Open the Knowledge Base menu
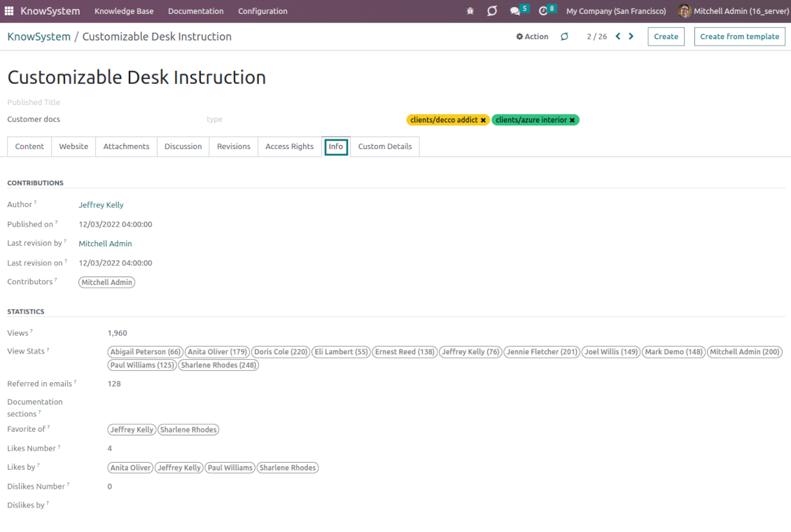The height and width of the screenshot is (532, 791). (x=124, y=10)
